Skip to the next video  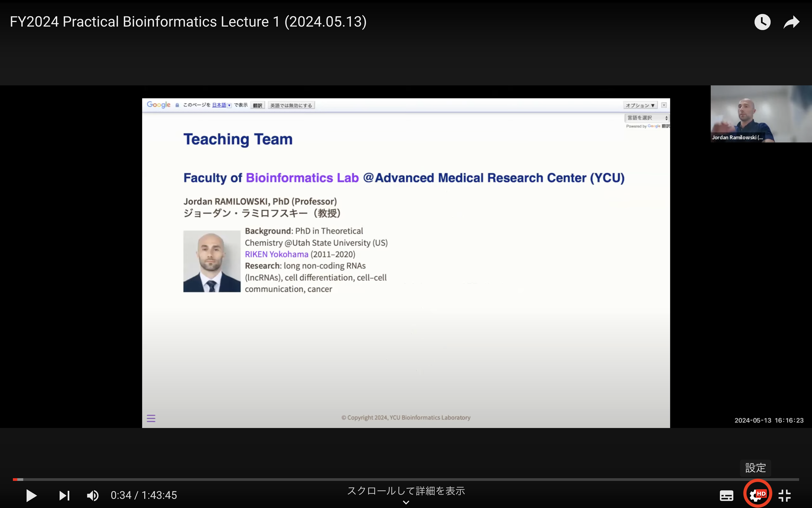tap(64, 495)
